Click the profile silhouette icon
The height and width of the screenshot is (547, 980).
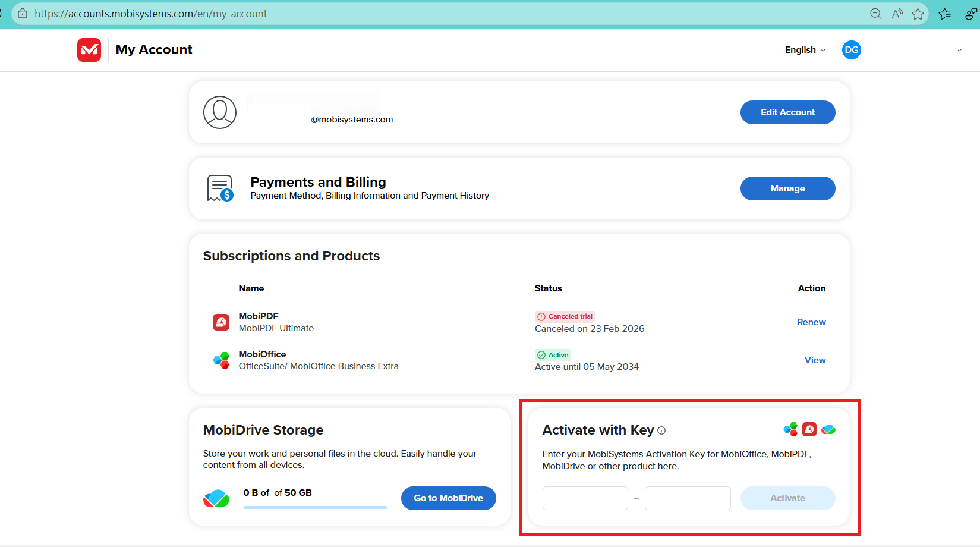220,112
